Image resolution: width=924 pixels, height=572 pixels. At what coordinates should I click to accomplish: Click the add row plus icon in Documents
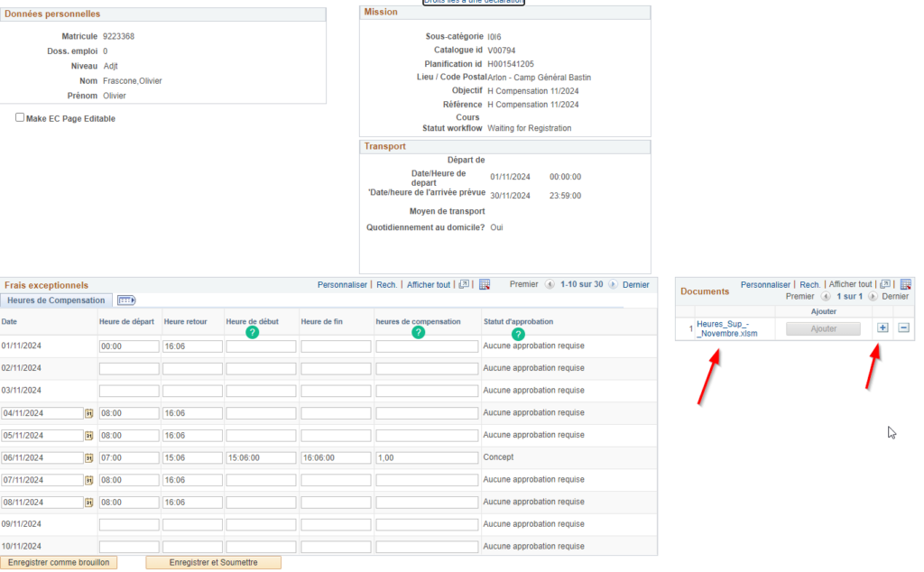(x=882, y=328)
